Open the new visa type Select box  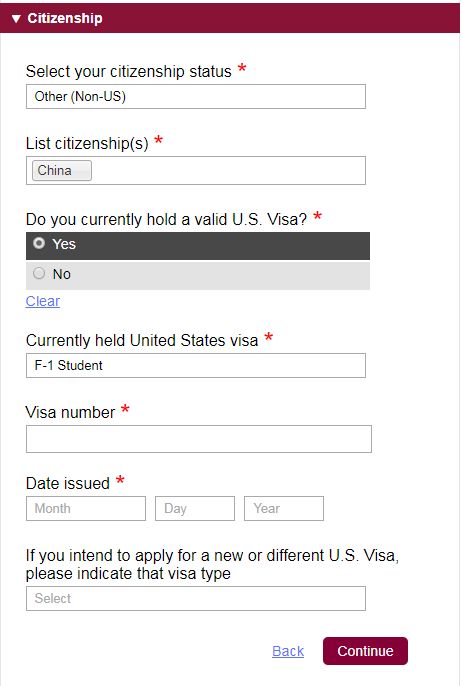[x=196, y=598]
